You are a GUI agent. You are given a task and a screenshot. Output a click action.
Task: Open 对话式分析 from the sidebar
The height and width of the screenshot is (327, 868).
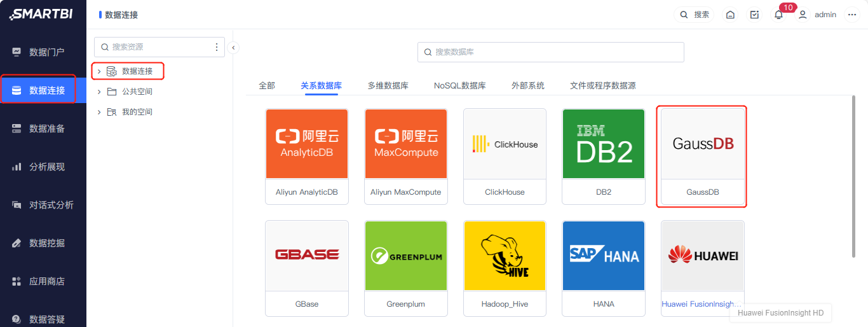43,205
